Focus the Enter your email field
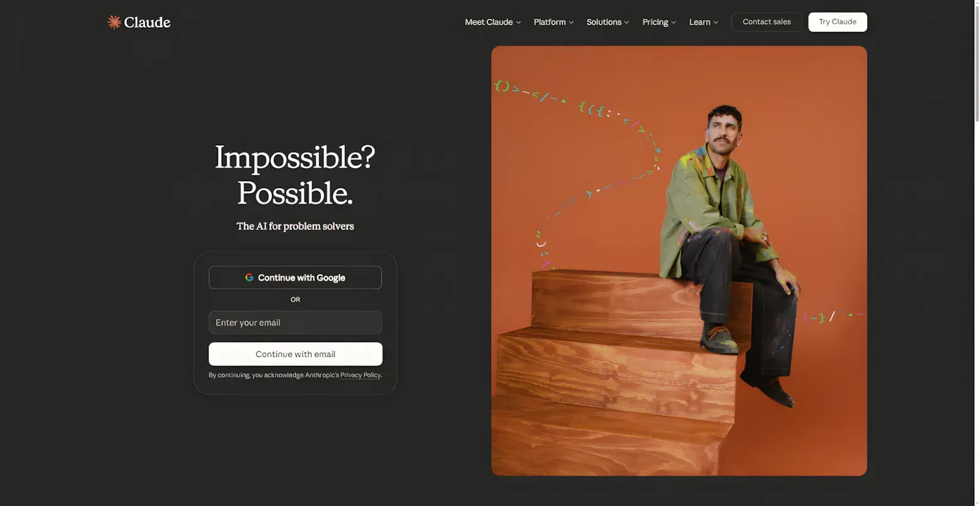This screenshot has width=980, height=506. click(x=295, y=322)
